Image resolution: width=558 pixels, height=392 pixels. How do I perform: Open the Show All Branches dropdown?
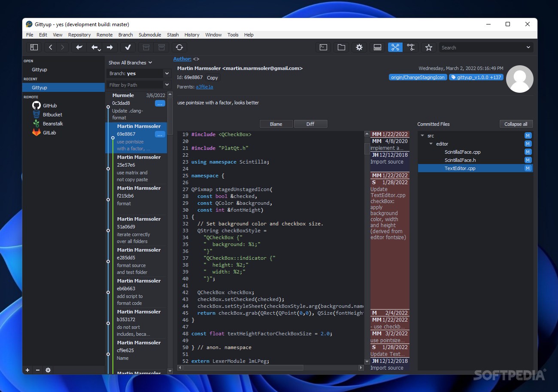click(130, 63)
